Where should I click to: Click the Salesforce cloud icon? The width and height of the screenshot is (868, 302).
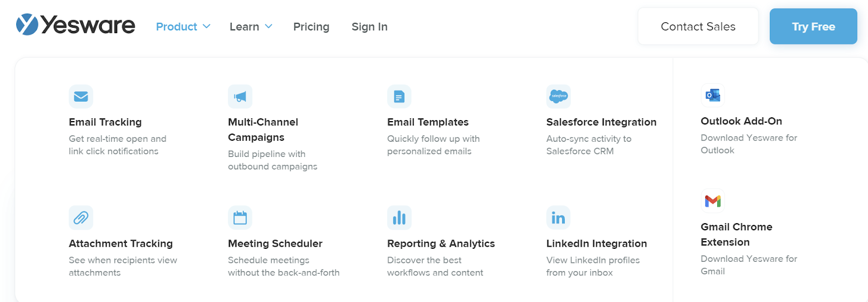click(558, 97)
